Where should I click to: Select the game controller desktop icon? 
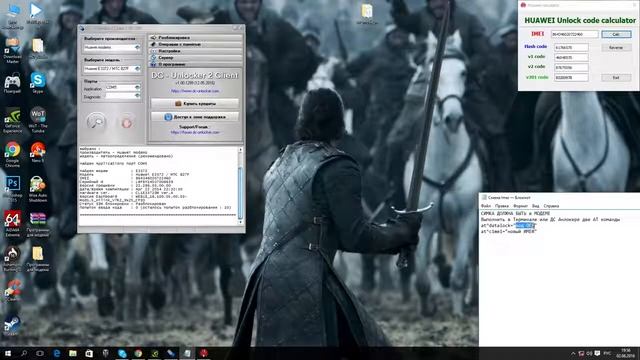pyautogui.click(x=13, y=83)
